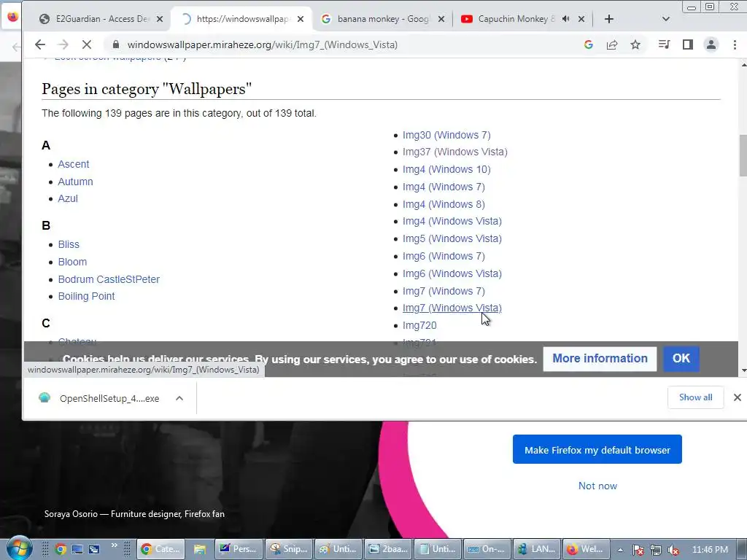This screenshot has height=560, width=747.
Task: Open Img7 (Windows Vista) link
Action: [x=452, y=308]
